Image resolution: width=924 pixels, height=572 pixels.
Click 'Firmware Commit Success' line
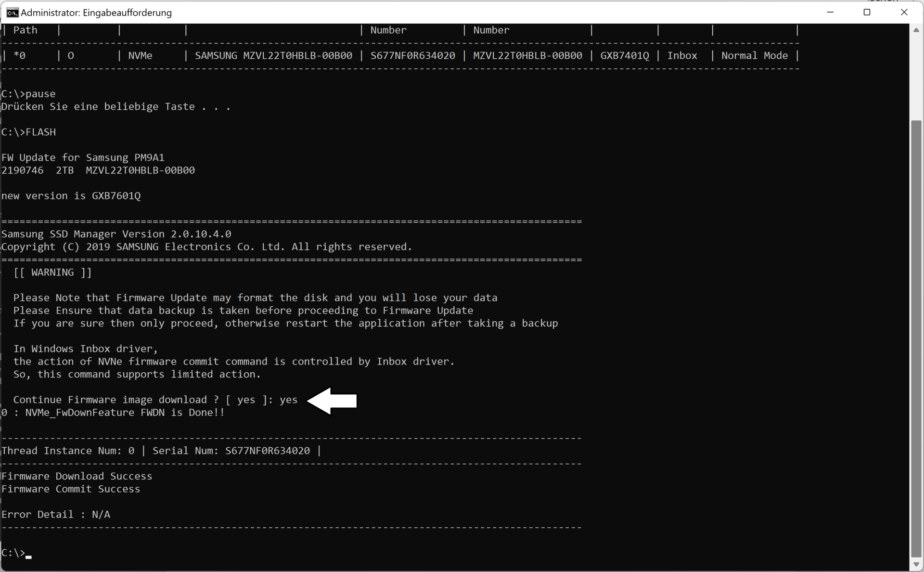coord(71,489)
